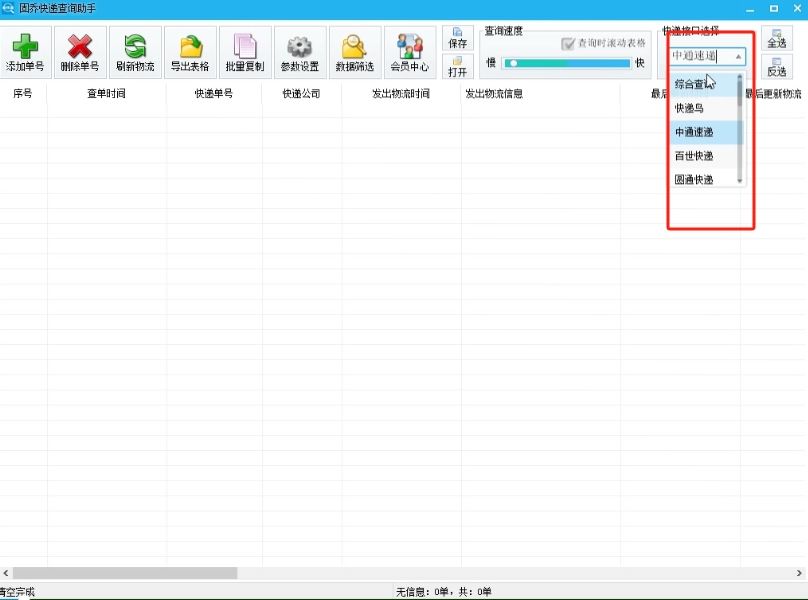The width and height of the screenshot is (808, 600).
Task: Select 快递鸟 from dropdown list
Action: (x=705, y=108)
